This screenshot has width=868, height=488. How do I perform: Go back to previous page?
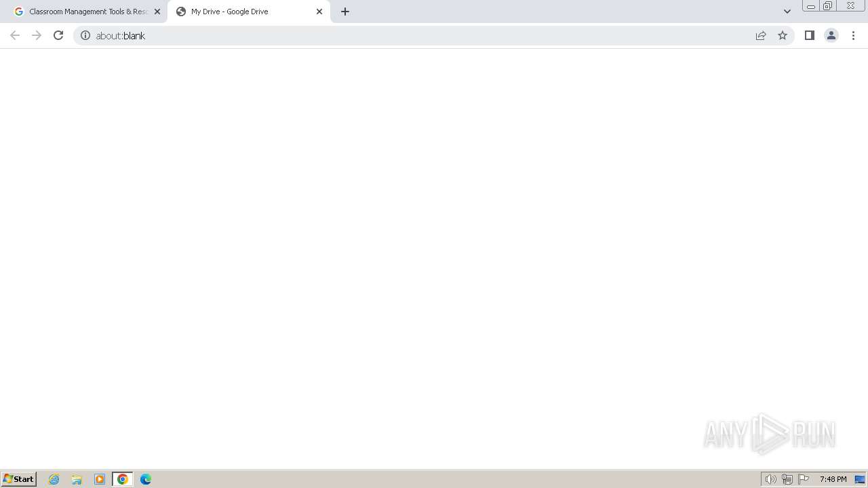[15, 35]
